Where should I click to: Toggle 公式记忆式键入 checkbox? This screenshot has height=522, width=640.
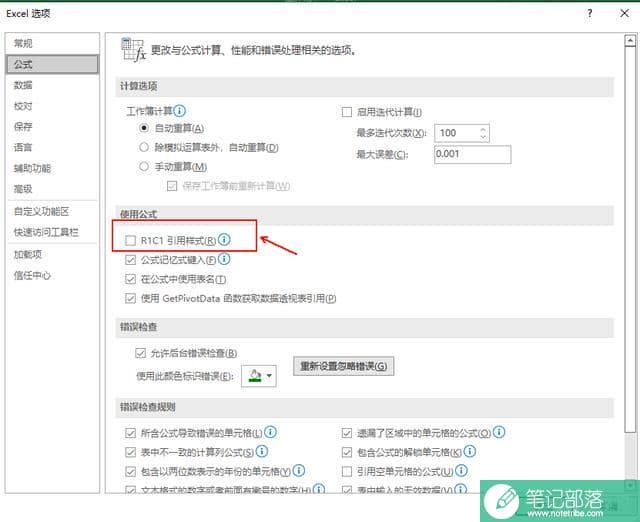click(x=130, y=260)
